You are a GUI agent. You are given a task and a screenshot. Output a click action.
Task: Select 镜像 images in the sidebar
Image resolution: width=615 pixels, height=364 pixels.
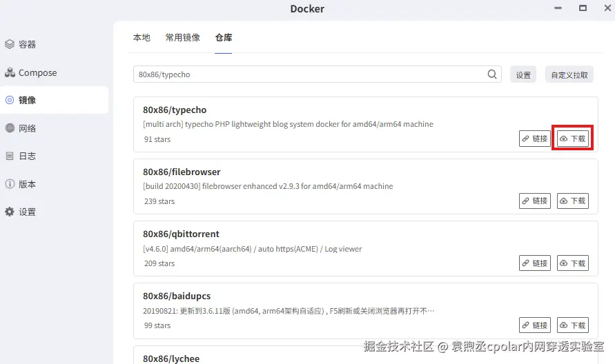pos(54,100)
